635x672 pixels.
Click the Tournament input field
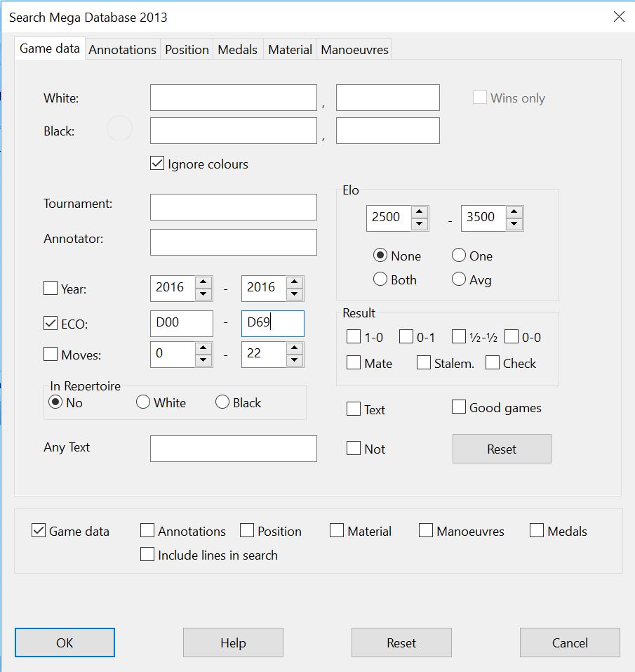tap(234, 207)
